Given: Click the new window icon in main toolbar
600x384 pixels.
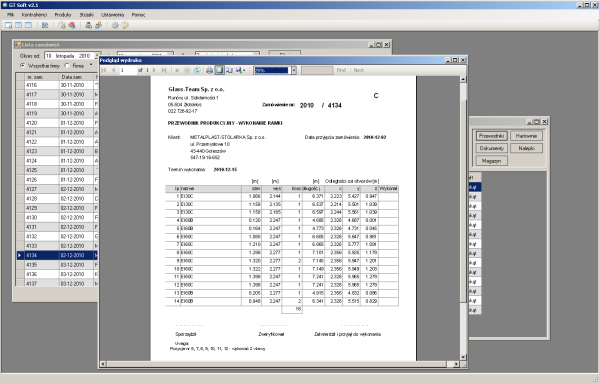Looking at the screenshot, I should coord(8,25).
